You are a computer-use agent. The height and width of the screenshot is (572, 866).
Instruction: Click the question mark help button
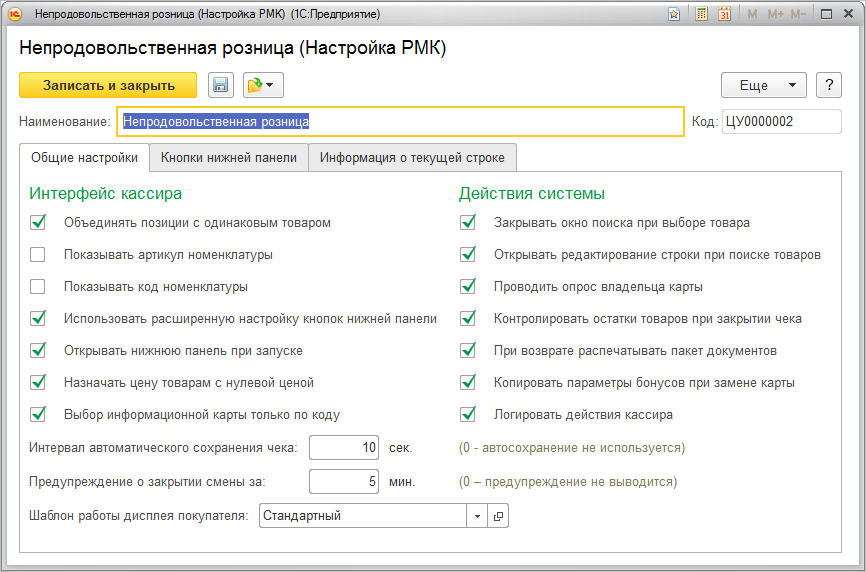click(828, 86)
